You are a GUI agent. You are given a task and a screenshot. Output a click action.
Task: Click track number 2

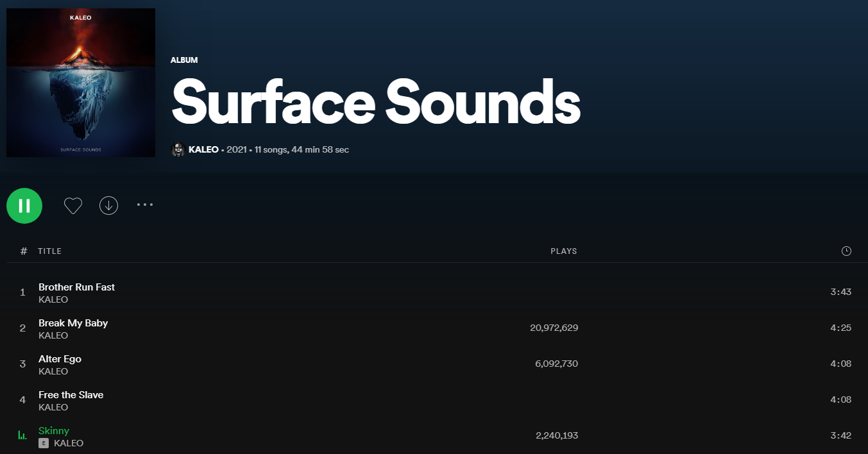22,328
